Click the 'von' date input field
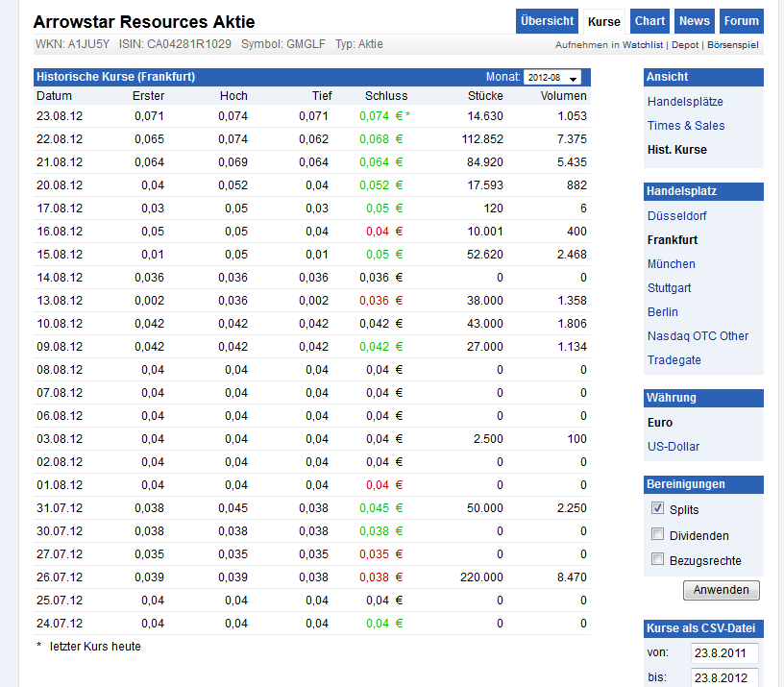The image size is (784, 687). tap(723, 652)
